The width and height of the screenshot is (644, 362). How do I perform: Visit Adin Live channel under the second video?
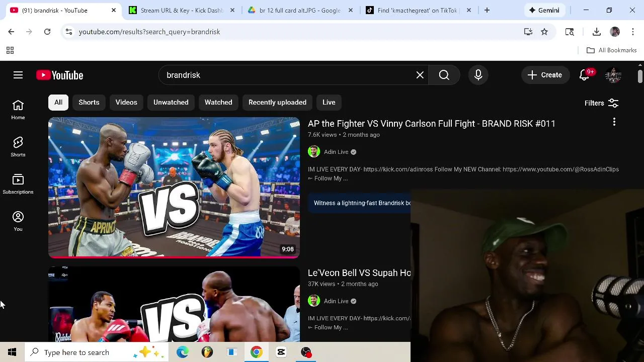[x=336, y=301]
